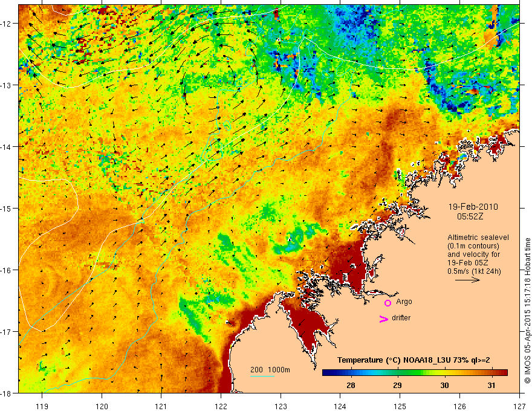Click the '127' longitude axis label
Screen dimensions: 532x411
pyautogui.click(x=519, y=406)
